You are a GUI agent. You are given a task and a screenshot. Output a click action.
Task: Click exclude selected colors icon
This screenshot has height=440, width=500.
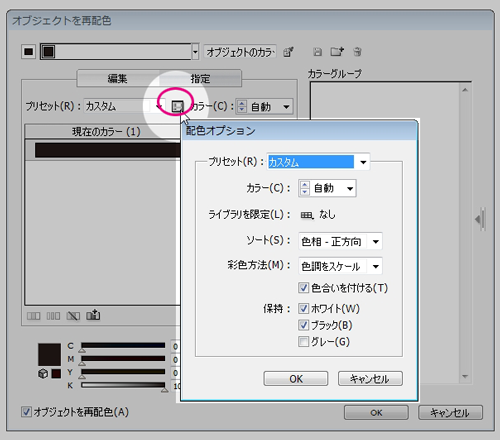tap(73, 316)
